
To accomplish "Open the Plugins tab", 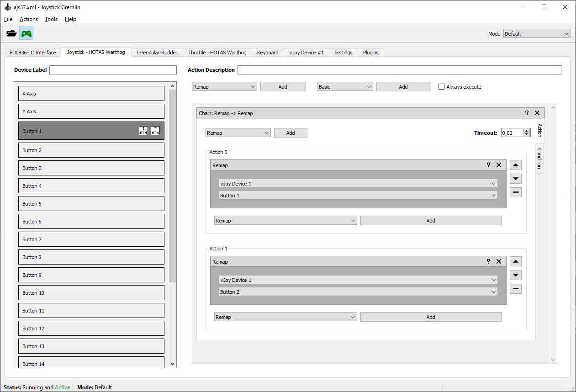I will pos(371,53).
